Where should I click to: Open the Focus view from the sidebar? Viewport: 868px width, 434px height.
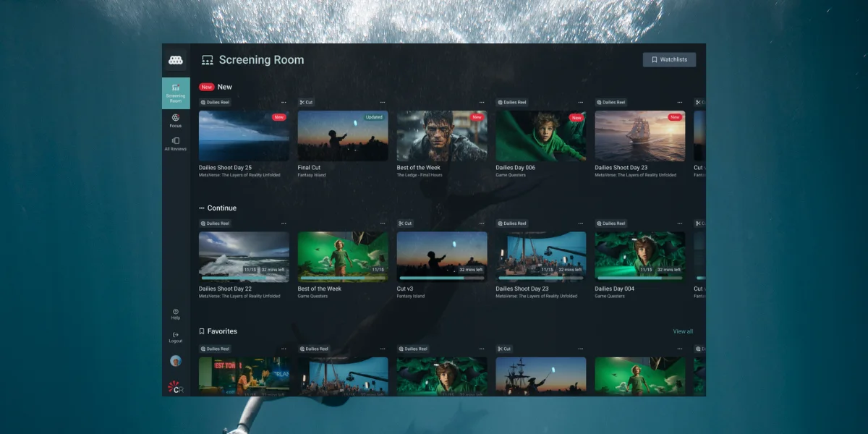pyautogui.click(x=176, y=121)
